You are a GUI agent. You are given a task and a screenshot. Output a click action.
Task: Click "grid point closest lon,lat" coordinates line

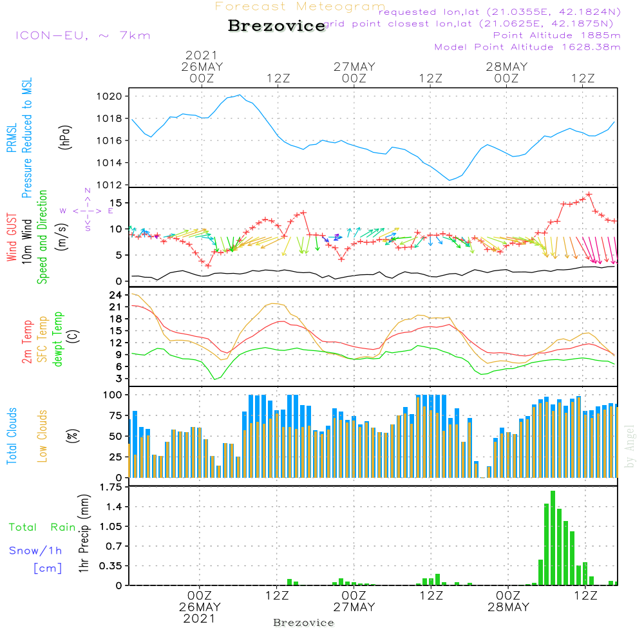tap(468, 24)
